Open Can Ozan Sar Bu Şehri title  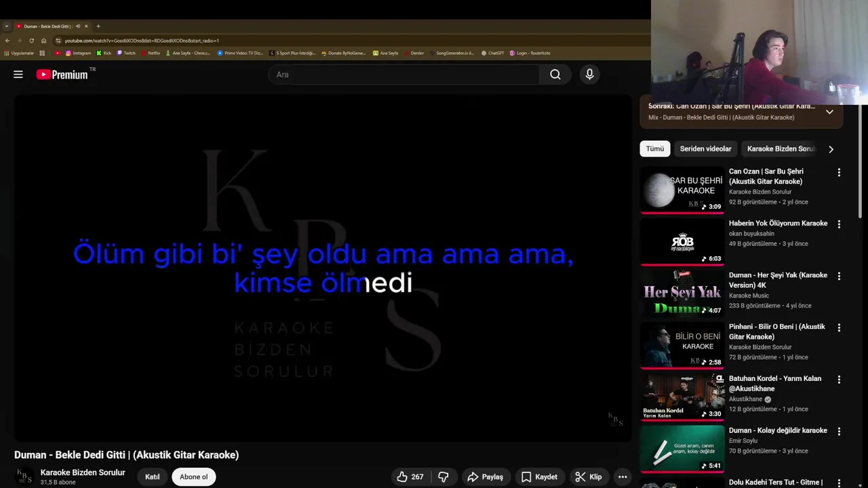click(766, 177)
